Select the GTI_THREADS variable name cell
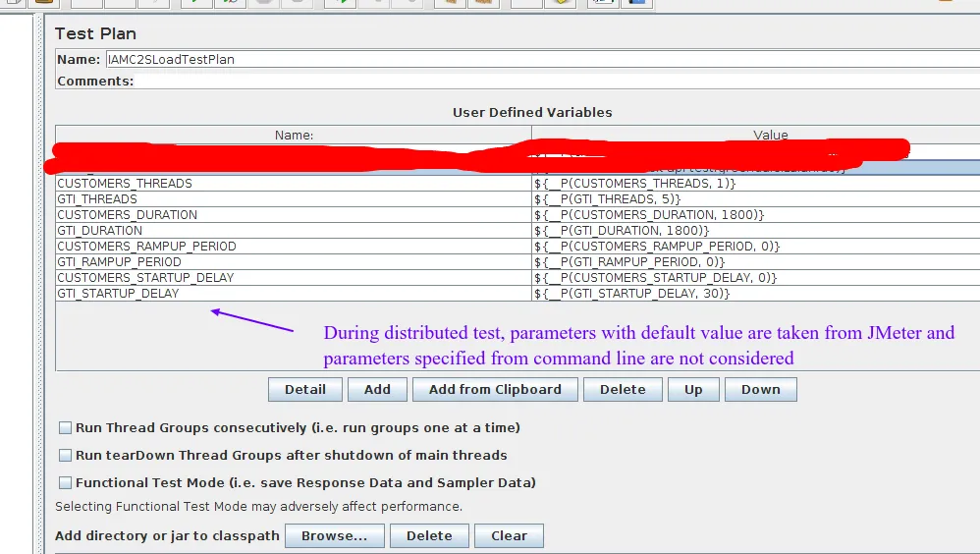This screenshot has height=554, width=980. [294, 198]
